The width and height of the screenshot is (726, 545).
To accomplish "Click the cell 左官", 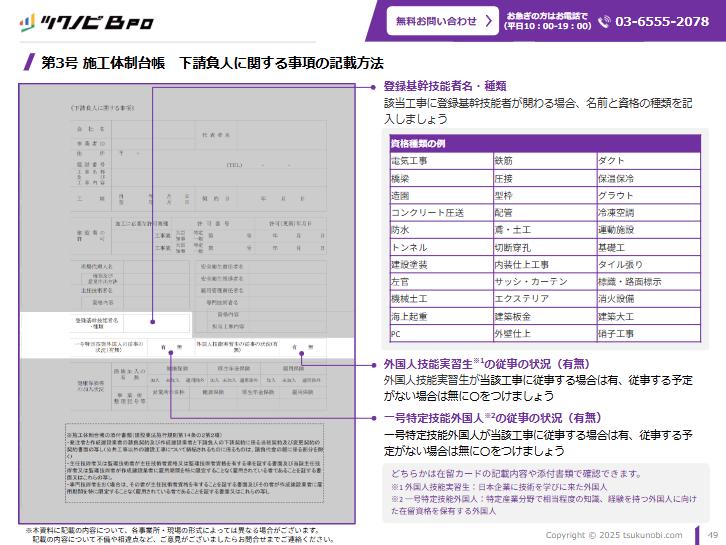I will (x=441, y=282).
